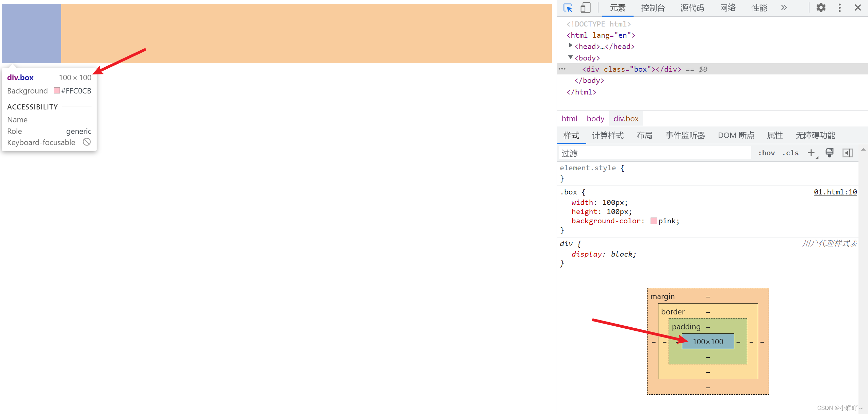Open the 无障碍功能 pane tab

(815, 135)
